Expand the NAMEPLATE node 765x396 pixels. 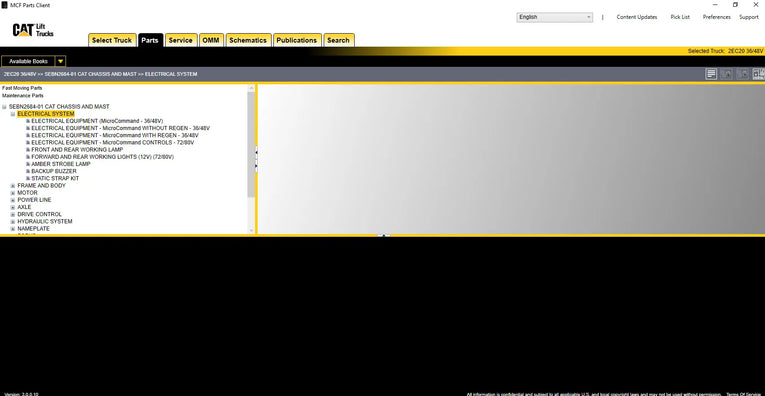pyautogui.click(x=13, y=229)
